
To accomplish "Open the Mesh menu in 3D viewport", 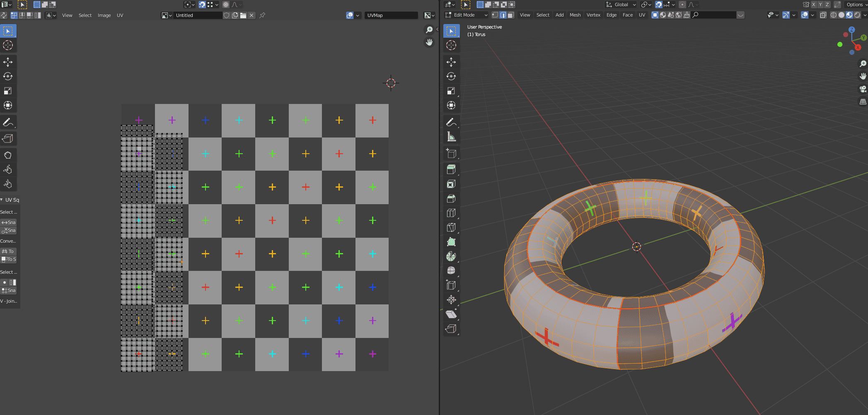I will tap(575, 15).
